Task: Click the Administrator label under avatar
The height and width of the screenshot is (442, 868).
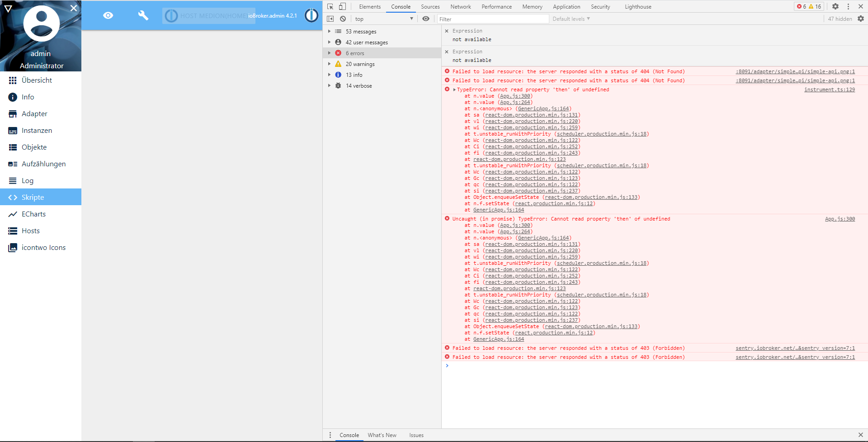Action: pos(42,66)
